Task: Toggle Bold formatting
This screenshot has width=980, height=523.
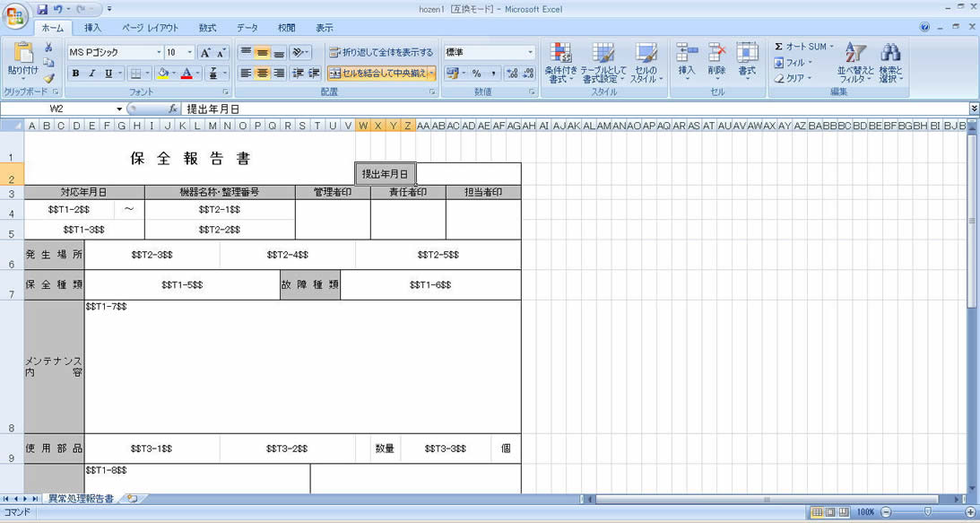Action: coord(75,74)
